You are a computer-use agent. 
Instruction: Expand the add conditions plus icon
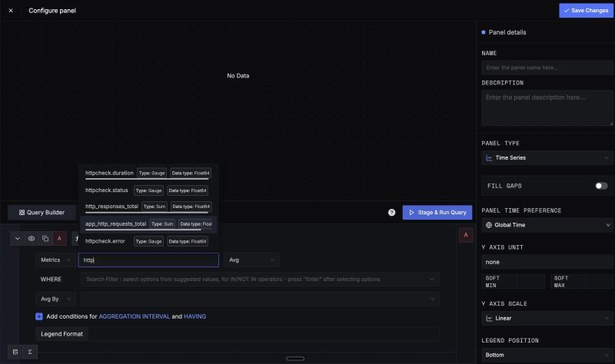point(39,316)
